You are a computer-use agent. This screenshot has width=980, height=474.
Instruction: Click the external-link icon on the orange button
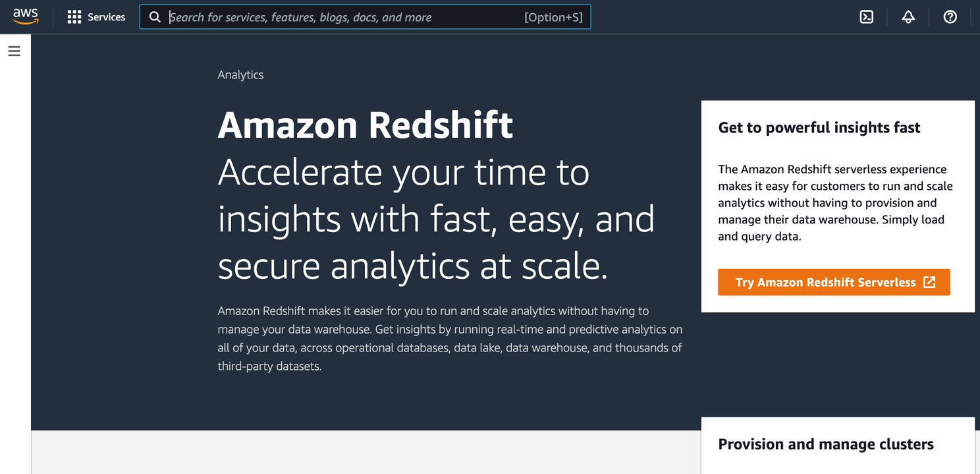tap(929, 281)
